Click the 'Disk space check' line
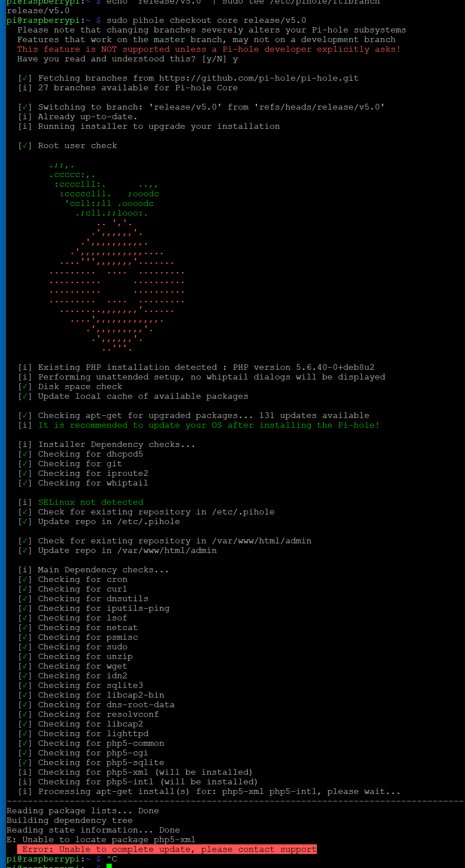 tap(70, 386)
